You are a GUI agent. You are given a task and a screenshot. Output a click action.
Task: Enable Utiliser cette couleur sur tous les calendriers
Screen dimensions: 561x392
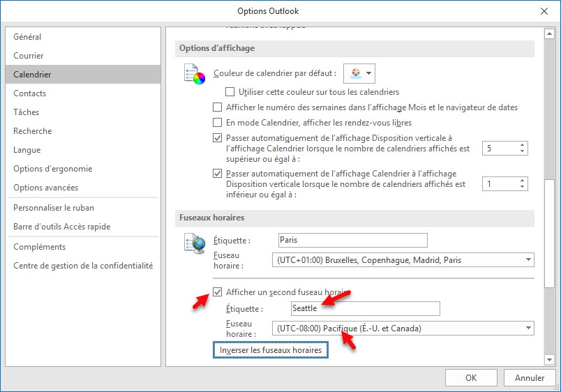230,92
